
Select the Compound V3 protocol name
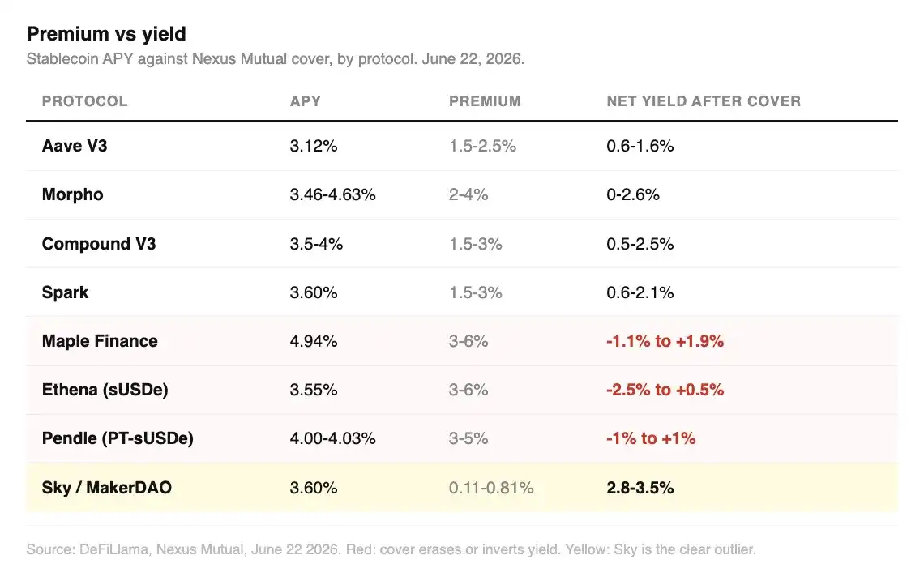[x=98, y=244]
